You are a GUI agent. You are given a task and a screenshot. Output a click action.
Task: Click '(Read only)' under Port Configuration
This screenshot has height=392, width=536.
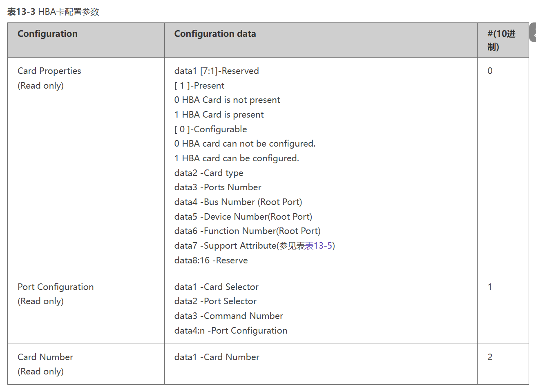point(40,301)
